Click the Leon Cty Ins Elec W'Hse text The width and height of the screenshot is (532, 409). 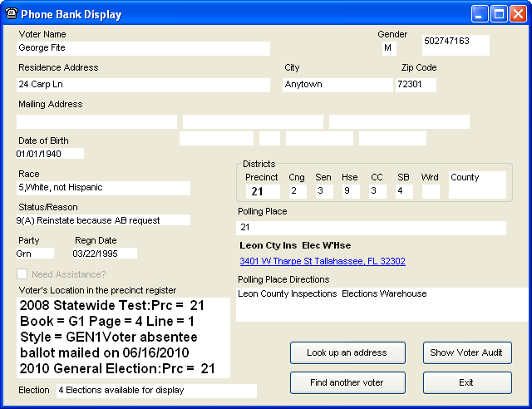coord(295,245)
